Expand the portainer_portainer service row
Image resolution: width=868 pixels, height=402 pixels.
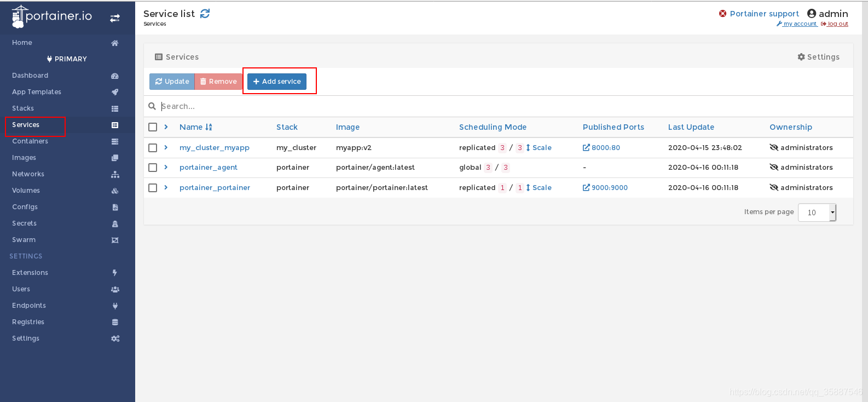pyautogui.click(x=166, y=187)
